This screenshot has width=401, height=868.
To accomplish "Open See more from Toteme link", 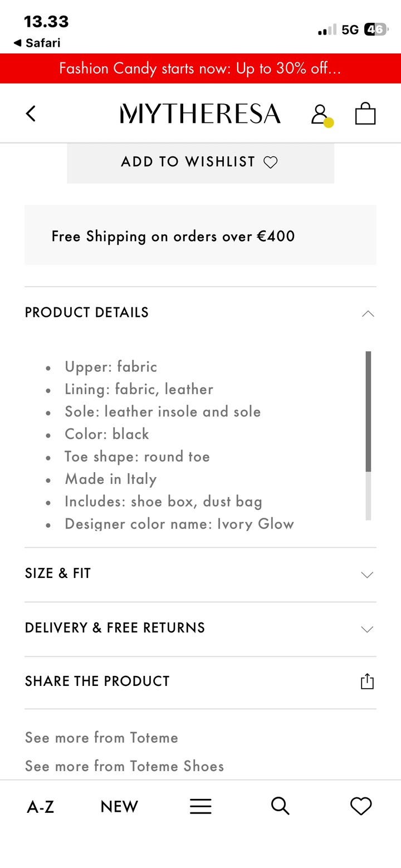I will click(x=101, y=737).
